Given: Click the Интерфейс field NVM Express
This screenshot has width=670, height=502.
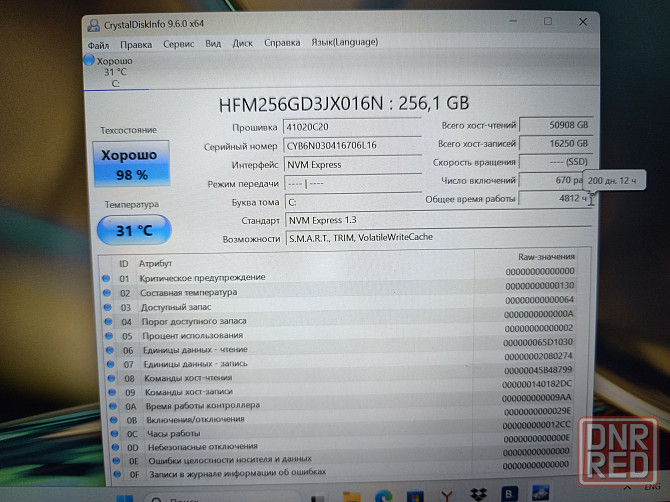Looking at the screenshot, I should pos(353,164).
